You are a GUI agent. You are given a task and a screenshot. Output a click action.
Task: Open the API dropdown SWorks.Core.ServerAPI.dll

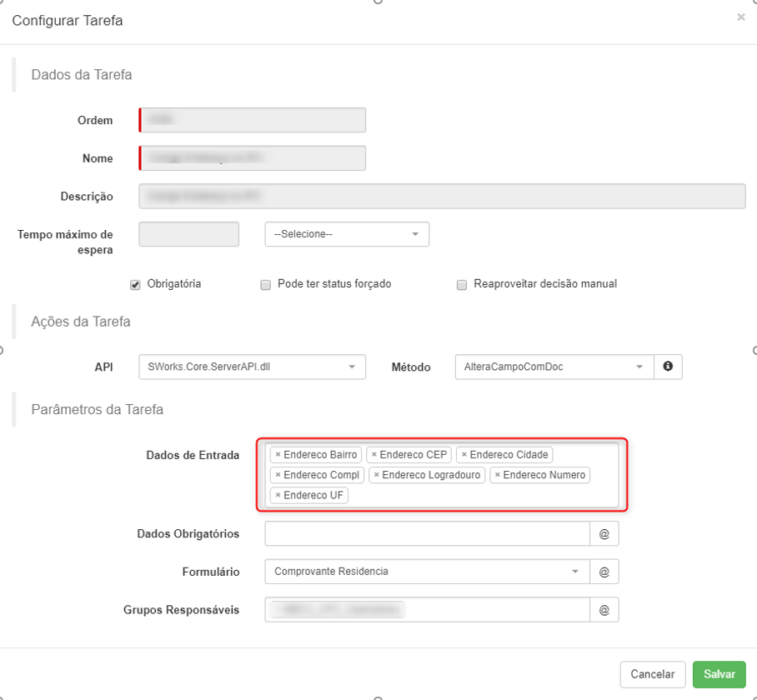click(252, 367)
